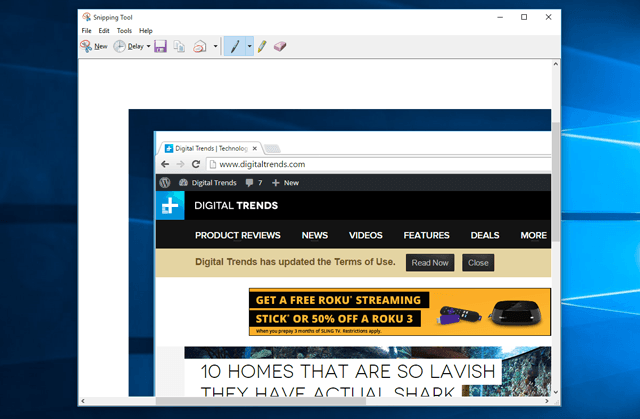Open the DEALS nav item
Image resolution: width=640 pixels, height=419 pixels.
click(485, 235)
